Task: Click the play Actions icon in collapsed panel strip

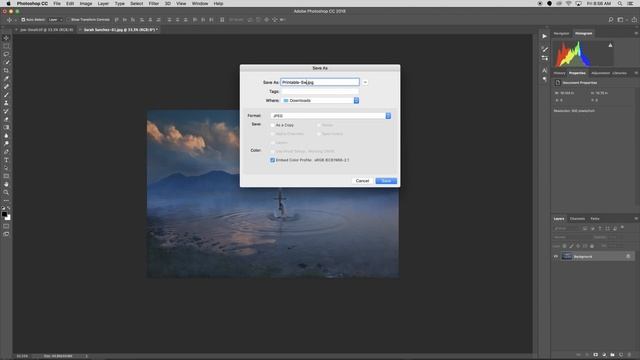Action: click(x=544, y=36)
